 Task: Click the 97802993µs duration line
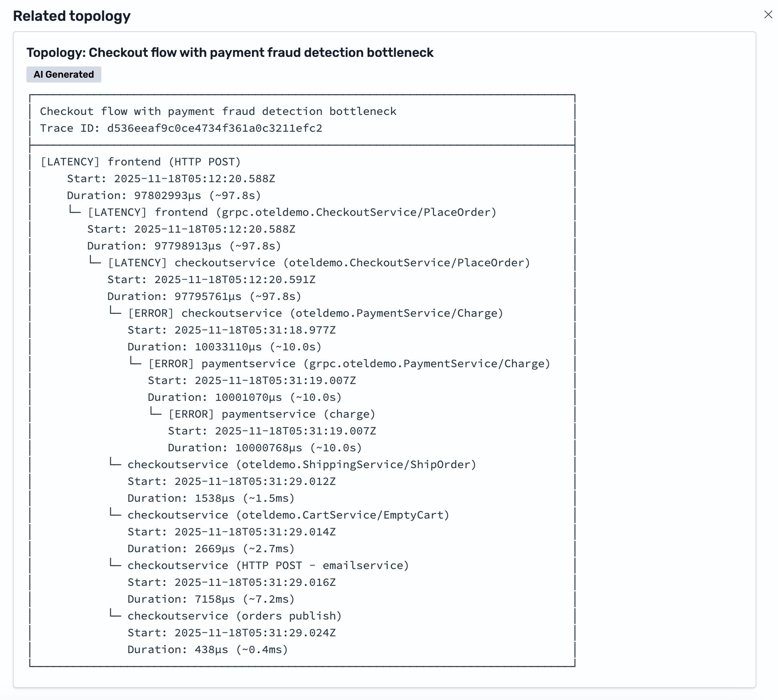(x=164, y=195)
